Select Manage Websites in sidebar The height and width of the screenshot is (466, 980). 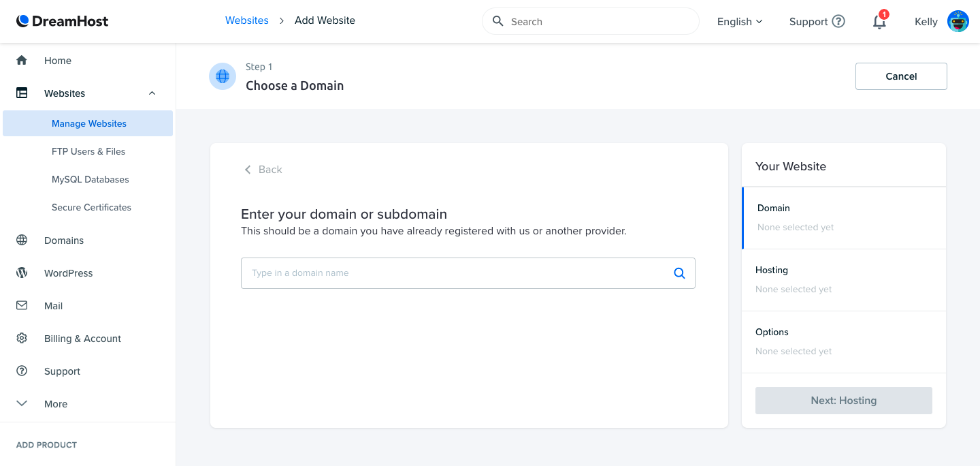(x=88, y=123)
